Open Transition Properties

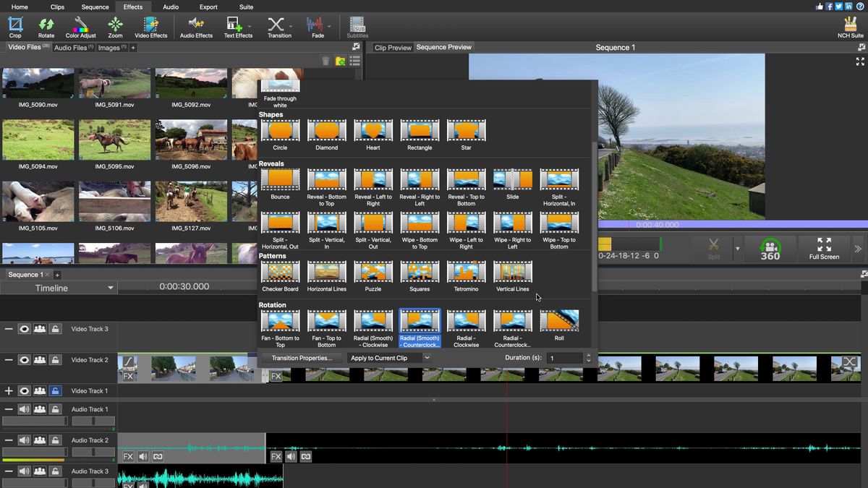click(x=302, y=357)
